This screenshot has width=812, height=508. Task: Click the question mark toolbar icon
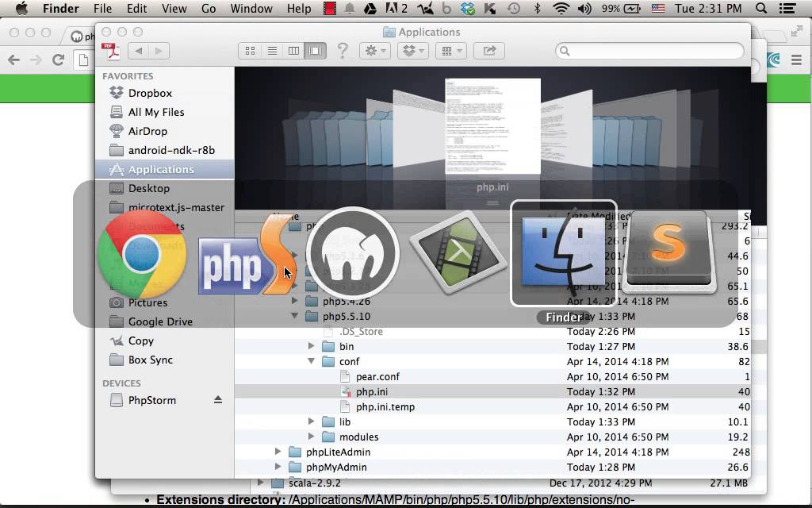tap(343, 51)
